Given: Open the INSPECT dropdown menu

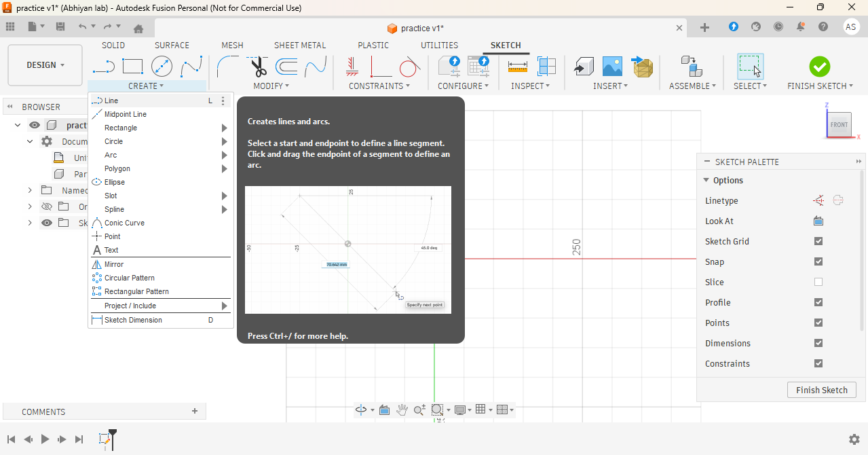Looking at the screenshot, I should pos(531,86).
